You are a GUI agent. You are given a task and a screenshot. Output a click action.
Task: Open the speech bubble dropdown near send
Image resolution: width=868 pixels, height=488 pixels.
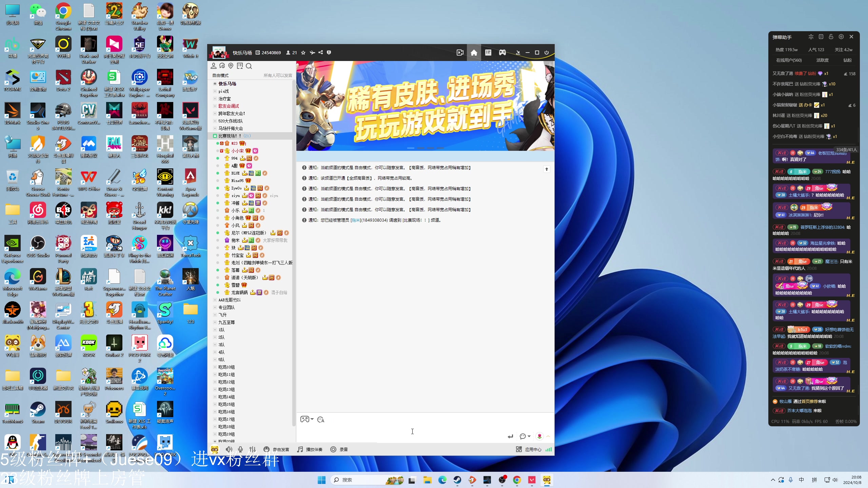tap(525, 436)
